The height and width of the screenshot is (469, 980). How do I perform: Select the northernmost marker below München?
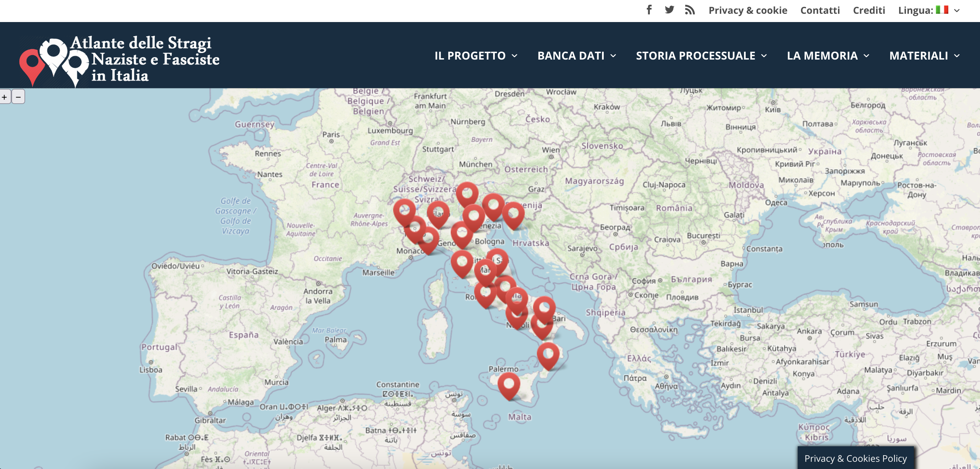(x=467, y=195)
